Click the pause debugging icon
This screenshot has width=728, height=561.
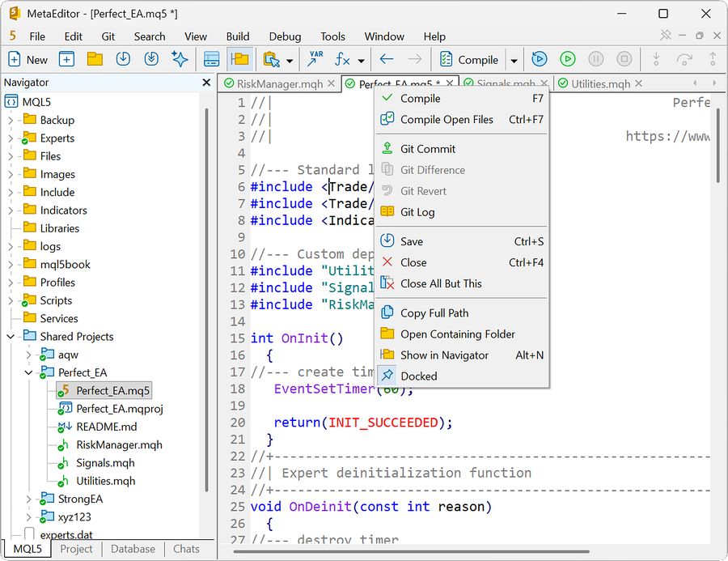point(595,59)
